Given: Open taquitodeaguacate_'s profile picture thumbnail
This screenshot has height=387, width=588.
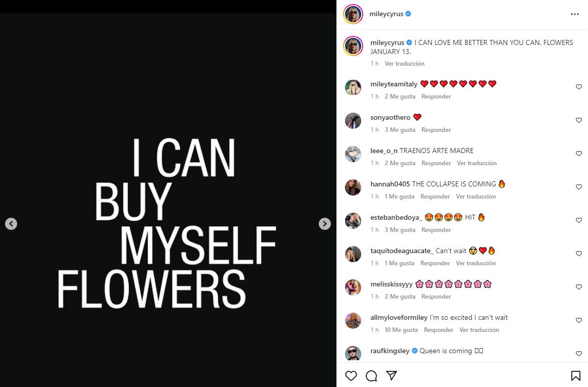Looking at the screenshot, I should click(353, 254).
